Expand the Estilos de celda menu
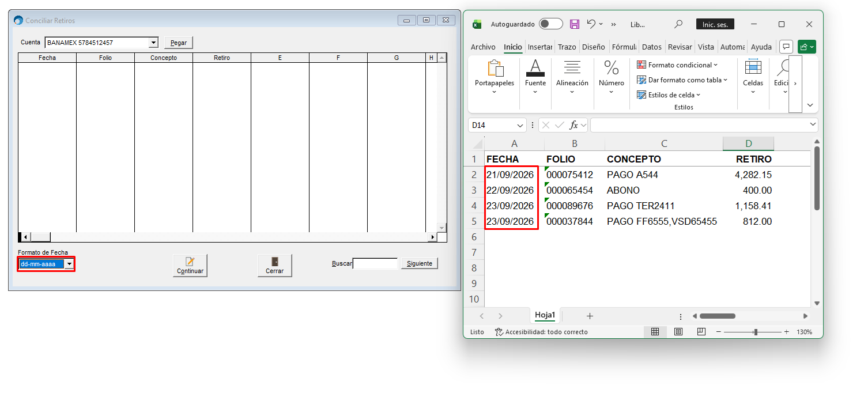868x397 pixels. point(669,95)
